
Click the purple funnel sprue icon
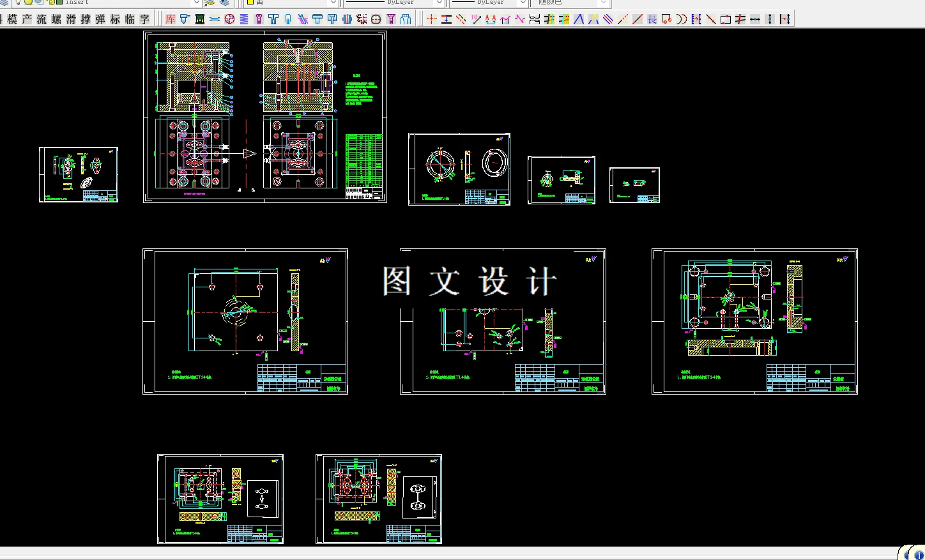click(x=391, y=19)
